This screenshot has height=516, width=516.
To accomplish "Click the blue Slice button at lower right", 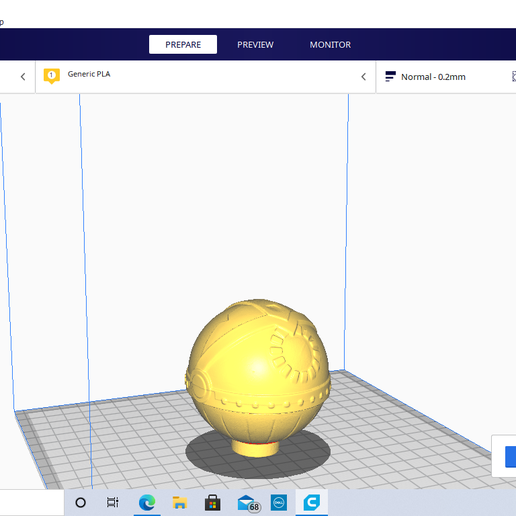I will [x=511, y=457].
